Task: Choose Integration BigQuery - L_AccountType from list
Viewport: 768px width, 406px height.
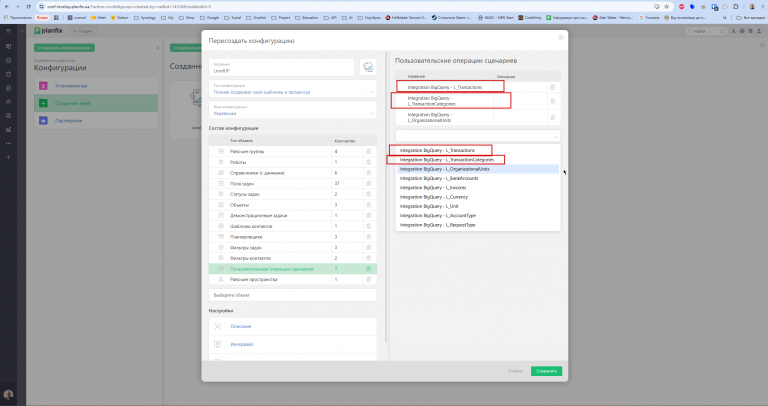Action: tap(478, 215)
